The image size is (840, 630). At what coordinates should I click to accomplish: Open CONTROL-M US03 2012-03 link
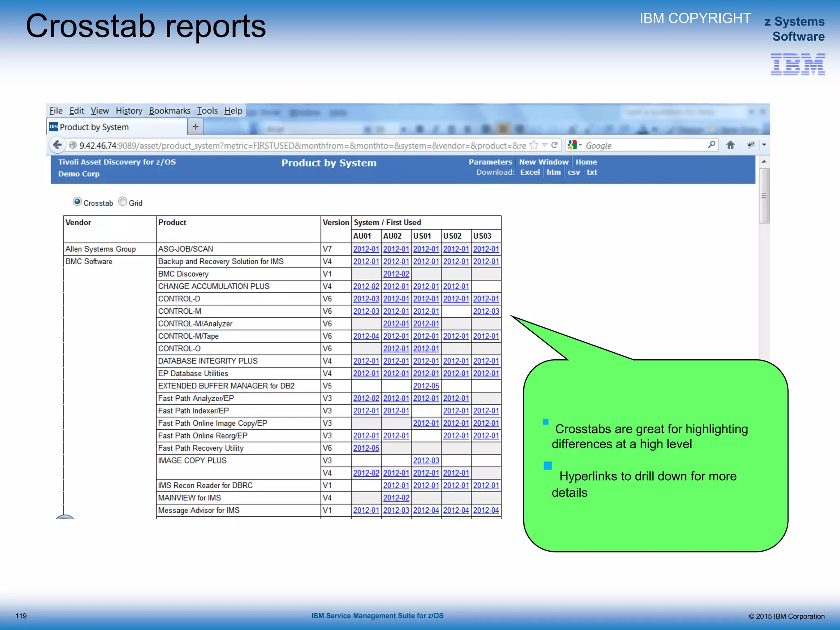[486, 311]
